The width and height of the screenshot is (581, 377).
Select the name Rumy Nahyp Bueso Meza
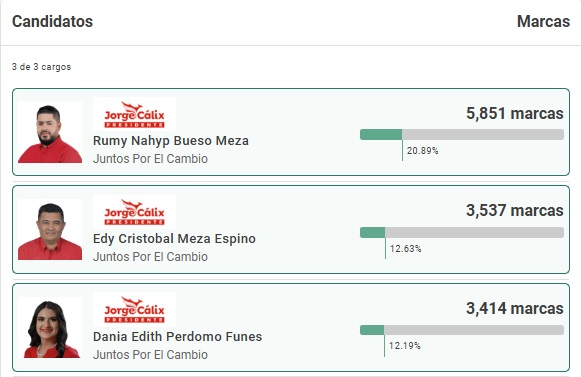tap(171, 141)
